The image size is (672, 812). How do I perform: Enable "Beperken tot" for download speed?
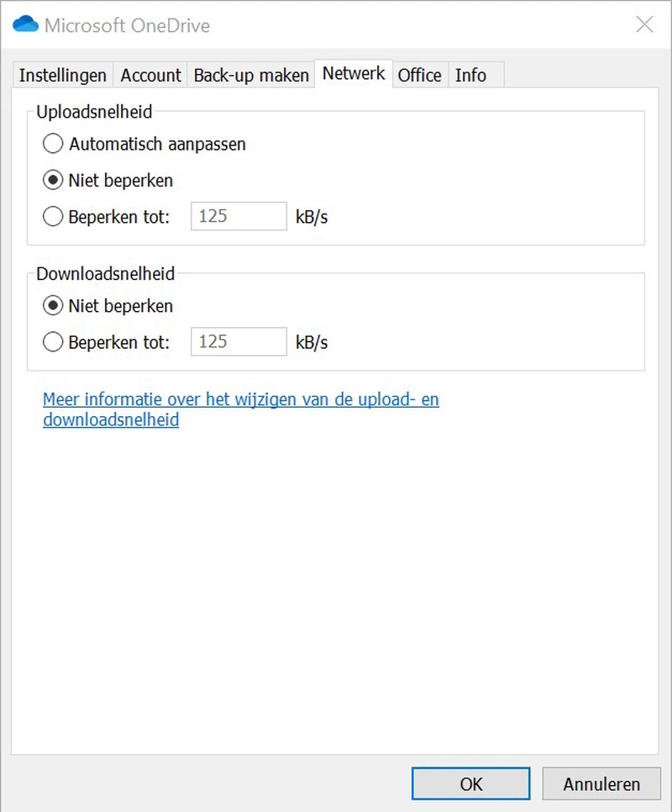pyautogui.click(x=52, y=342)
